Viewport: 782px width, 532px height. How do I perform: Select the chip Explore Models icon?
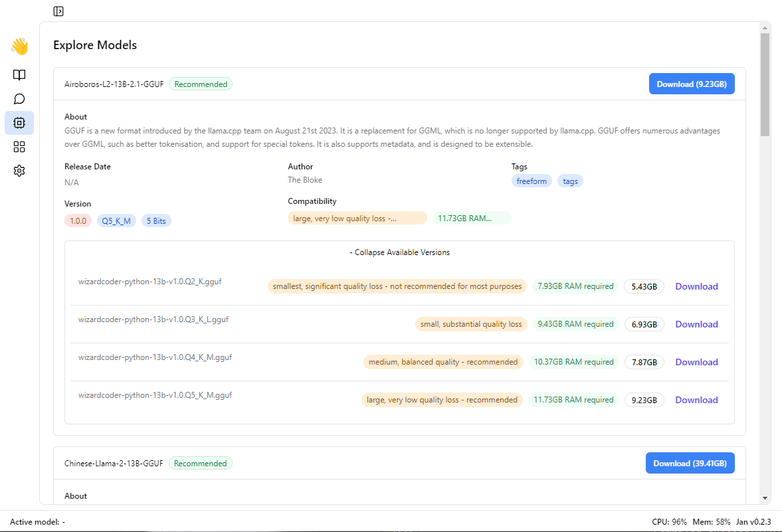pos(19,123)
